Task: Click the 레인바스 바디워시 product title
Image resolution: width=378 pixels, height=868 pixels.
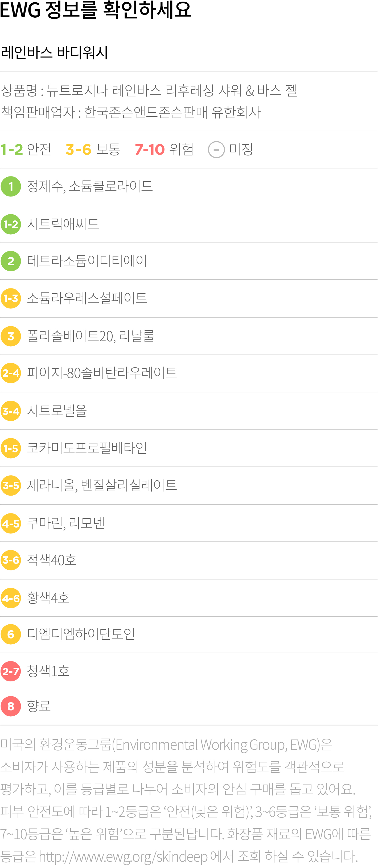Action: [x=54, y=52]
